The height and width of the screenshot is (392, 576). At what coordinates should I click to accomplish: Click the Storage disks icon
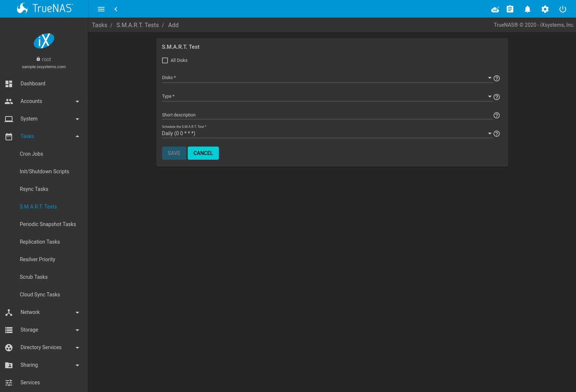9,330
